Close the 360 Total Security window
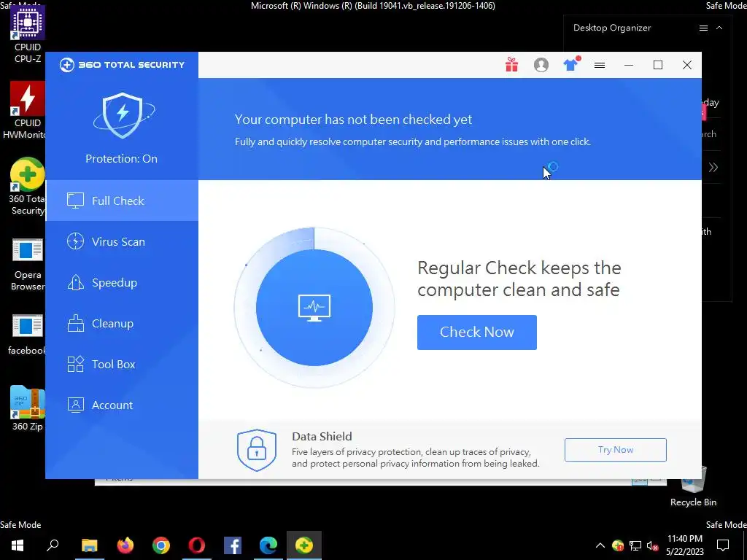The height and width of the screenshot is (560, 747). point(687,65)
